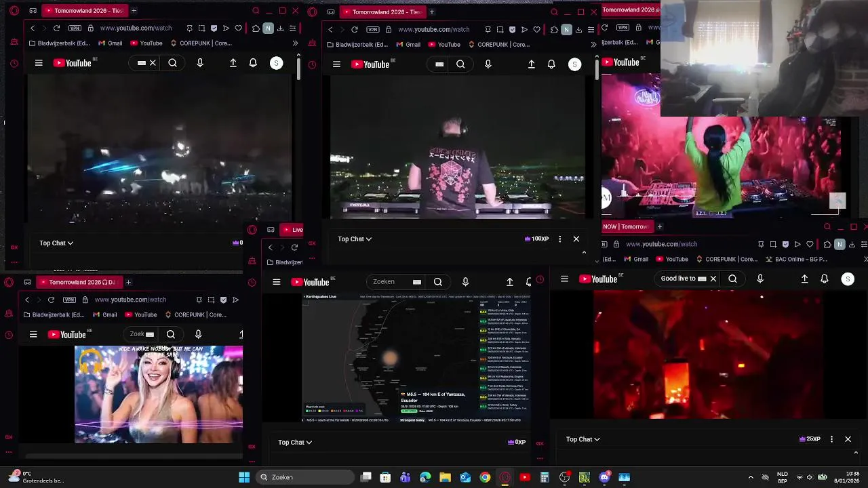This screenshot has width=868, height=488.
Task: Open YouTube guide menu in laser-show video window
Action: (x=39, y=63)
